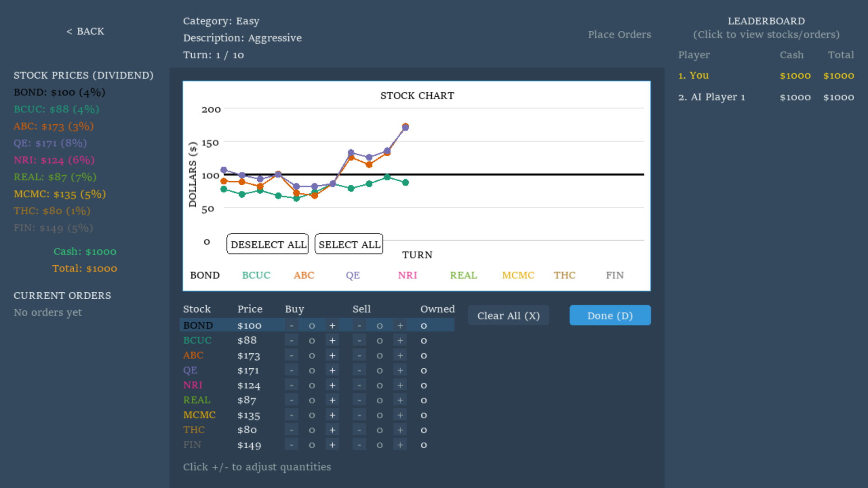Increase Buy quantity for QE
The image size is (868, 488).
click(332, 370)
